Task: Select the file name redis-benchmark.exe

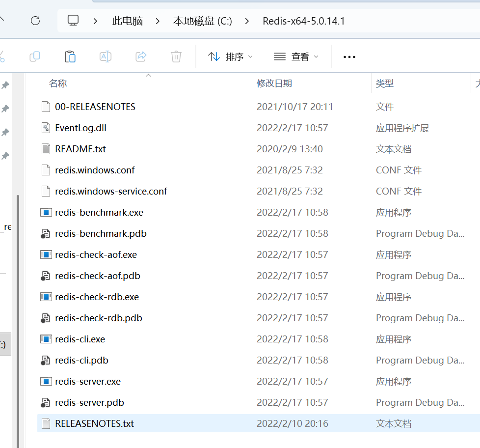Action: pos(99,212)
